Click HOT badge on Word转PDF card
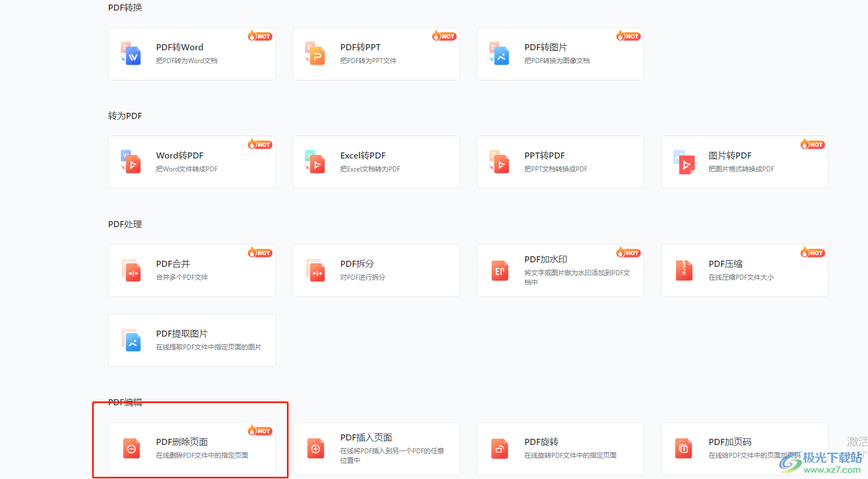The width and height of the screenshot is (868, 479). point(260,144)
